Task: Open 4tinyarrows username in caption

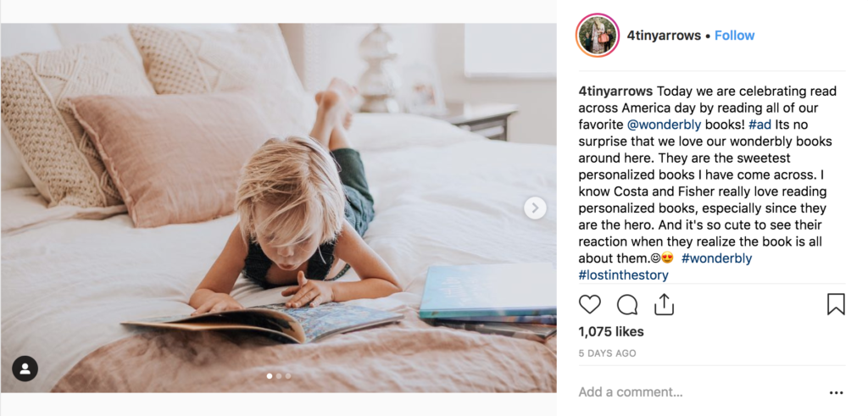Action: click(615, 92)
